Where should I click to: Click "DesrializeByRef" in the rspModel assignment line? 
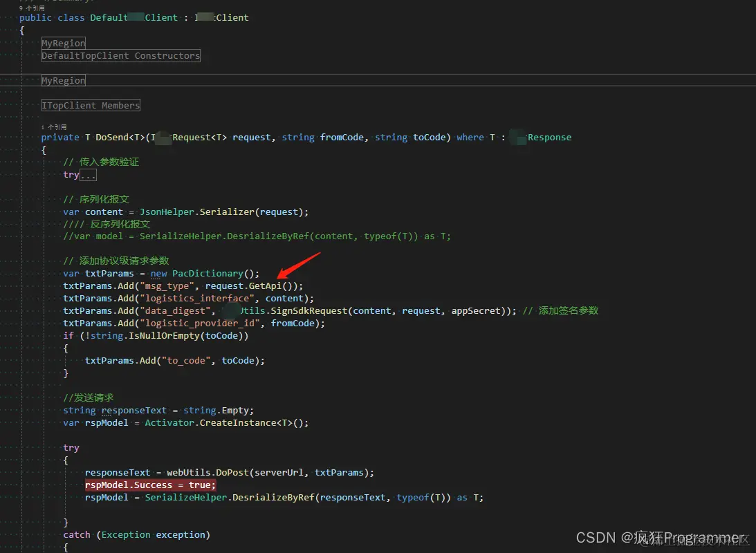[x=273, y=498]
